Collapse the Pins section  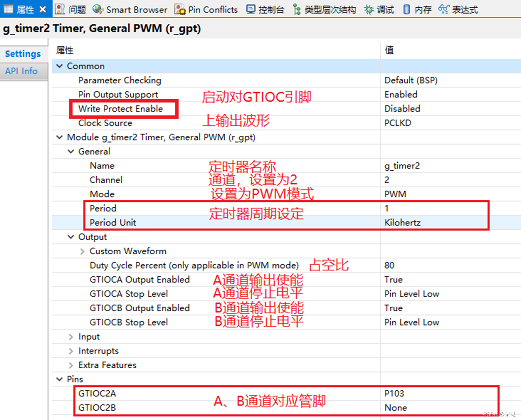[x=60, y=379]
